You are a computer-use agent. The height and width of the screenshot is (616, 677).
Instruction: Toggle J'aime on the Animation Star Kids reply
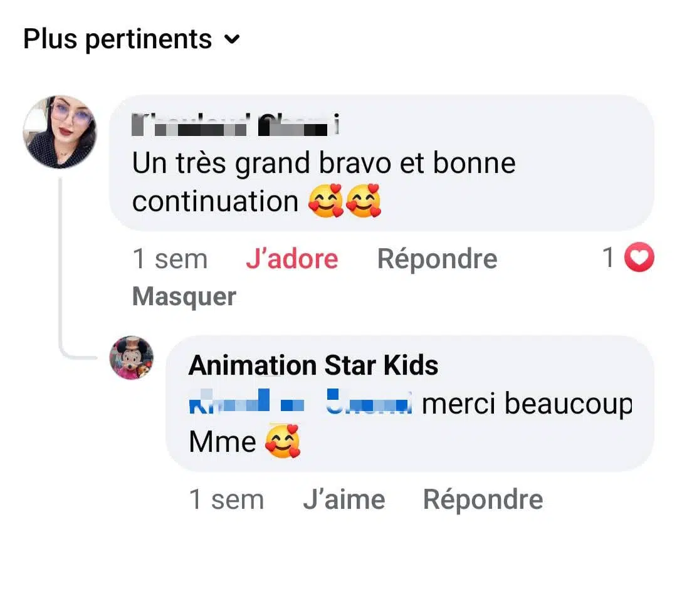[x=344, y=499]
